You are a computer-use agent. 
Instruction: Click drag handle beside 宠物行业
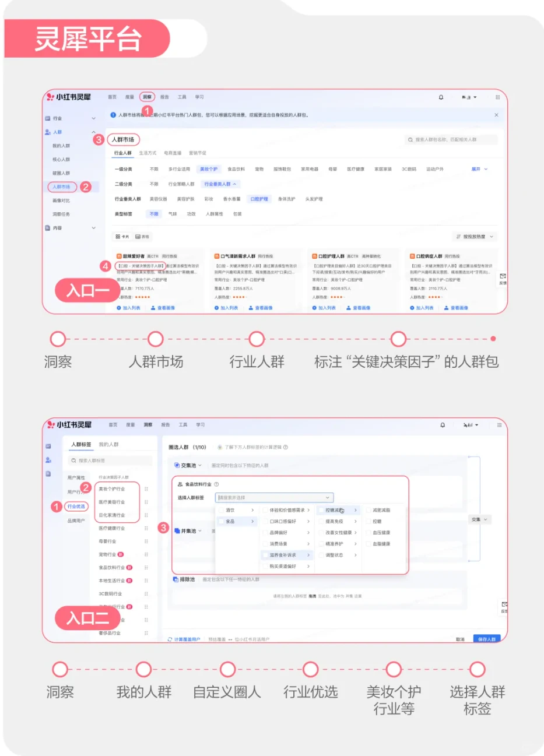point(146,554)
